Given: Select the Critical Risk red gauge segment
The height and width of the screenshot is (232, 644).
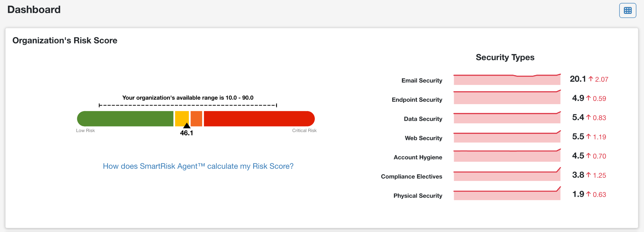Looking at the screenshot, I should point(258,119).
